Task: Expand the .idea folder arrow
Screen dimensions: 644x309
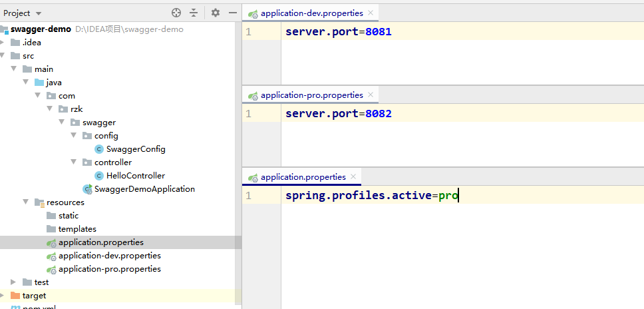Action: pyautogui.click(x=1, y=43)
